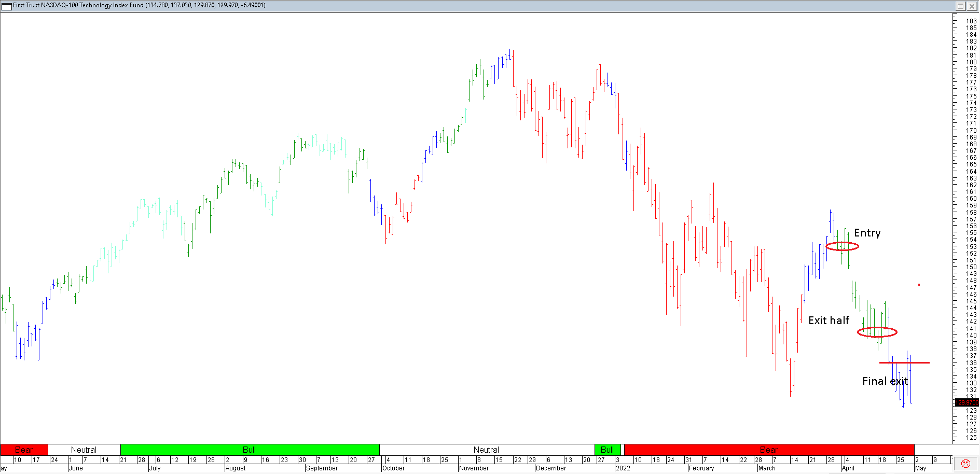The height and width of the screenshot is (474, 980).
Task: Click the 186 value on the price axis
Action: (971, 21)
